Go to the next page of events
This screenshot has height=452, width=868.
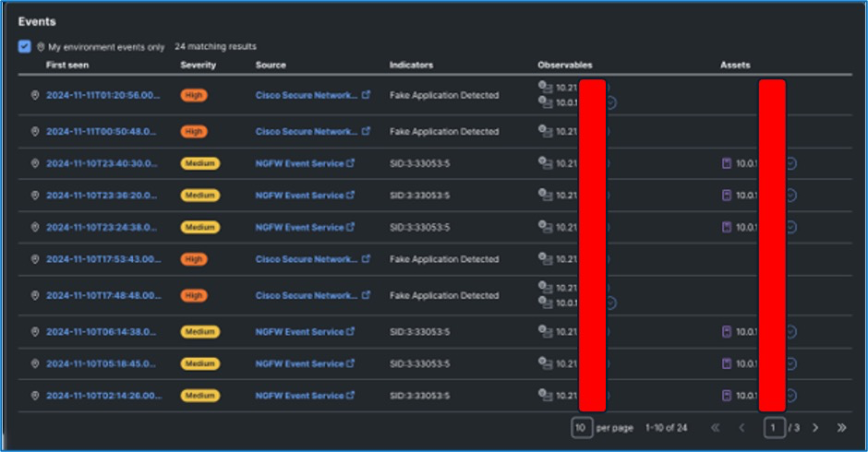[814, 428]
